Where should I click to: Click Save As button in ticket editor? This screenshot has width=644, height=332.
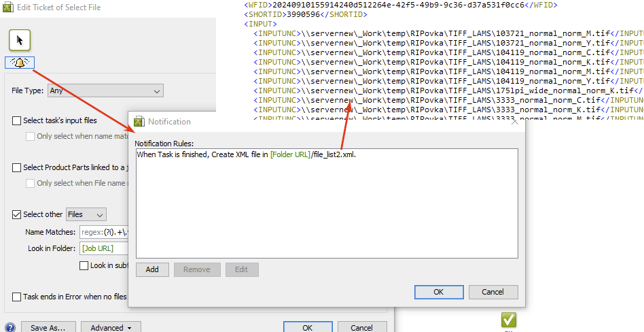point(48,327)
